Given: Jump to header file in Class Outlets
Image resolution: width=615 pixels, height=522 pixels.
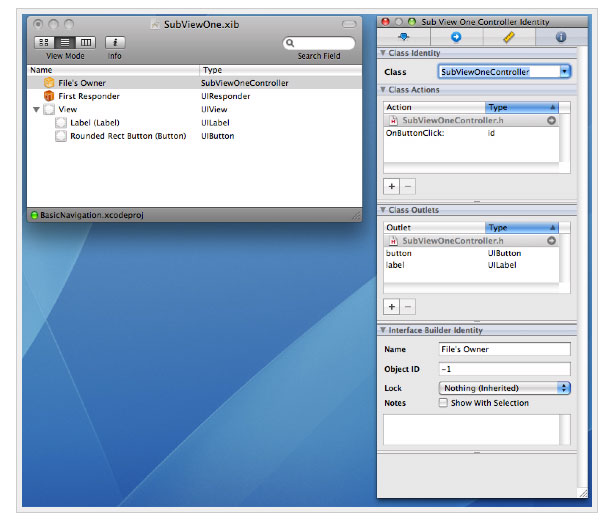Looking at the screenshot, I should coord(551,240).
